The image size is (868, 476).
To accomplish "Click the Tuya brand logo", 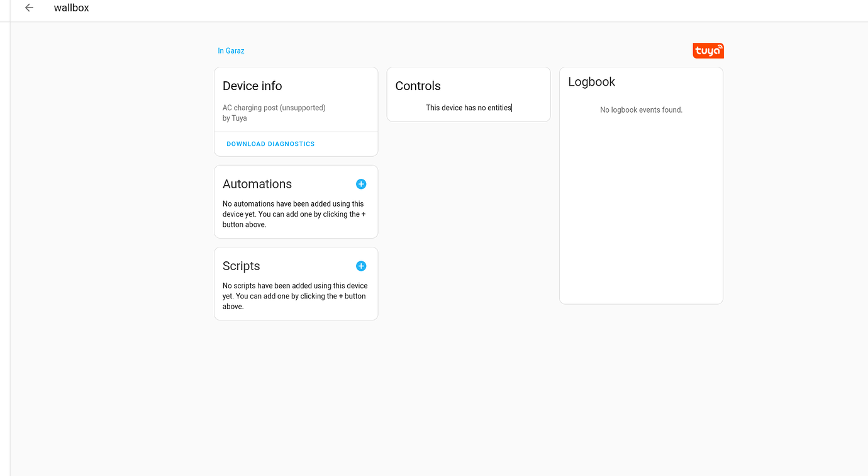I will (x=708, y=50).
